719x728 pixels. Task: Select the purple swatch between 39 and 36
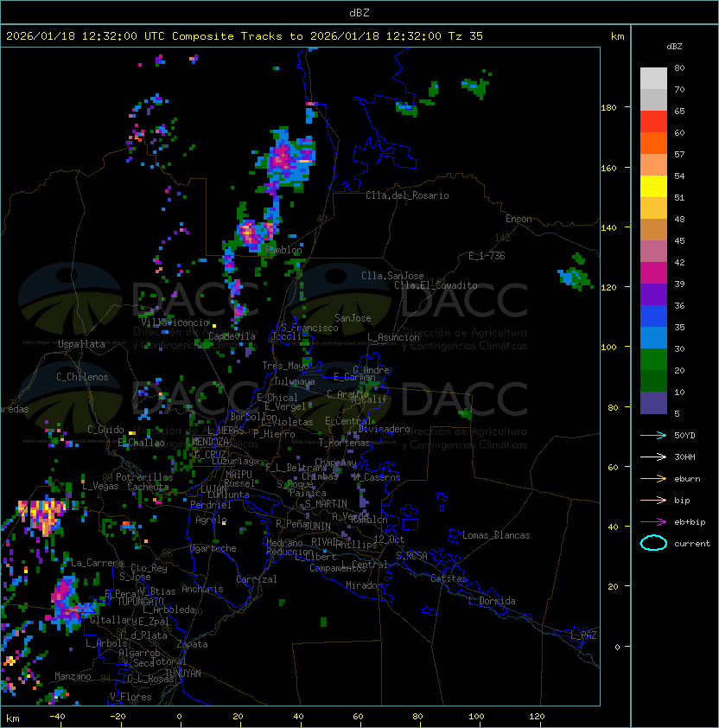[653, 294]
